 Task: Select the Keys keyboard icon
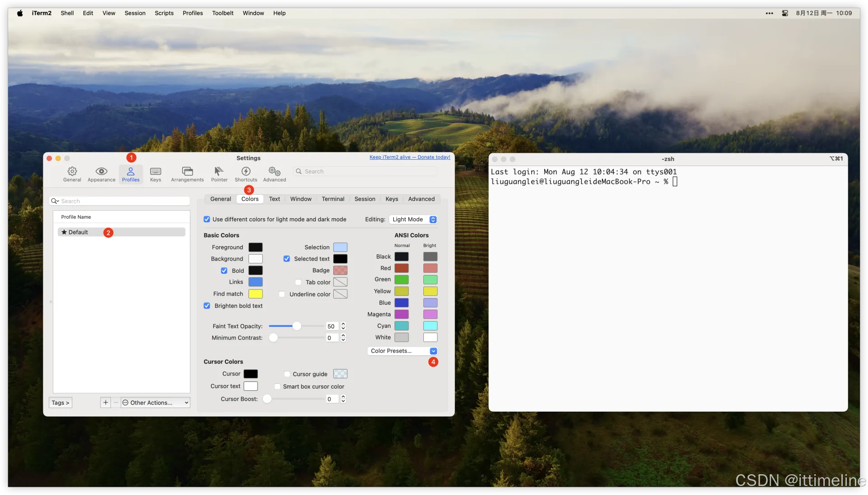click(156, 172)
